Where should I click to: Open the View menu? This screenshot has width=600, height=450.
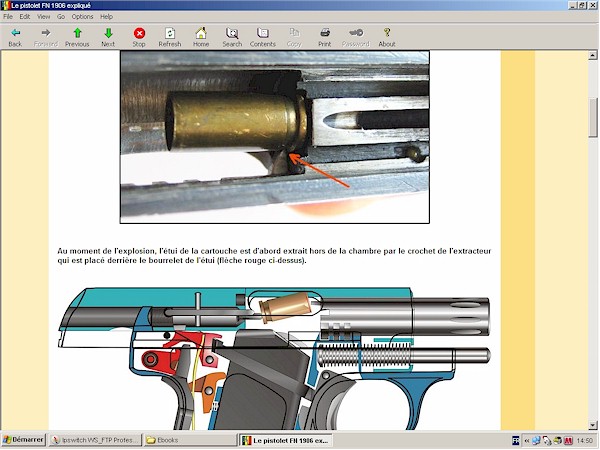(44, 16)
